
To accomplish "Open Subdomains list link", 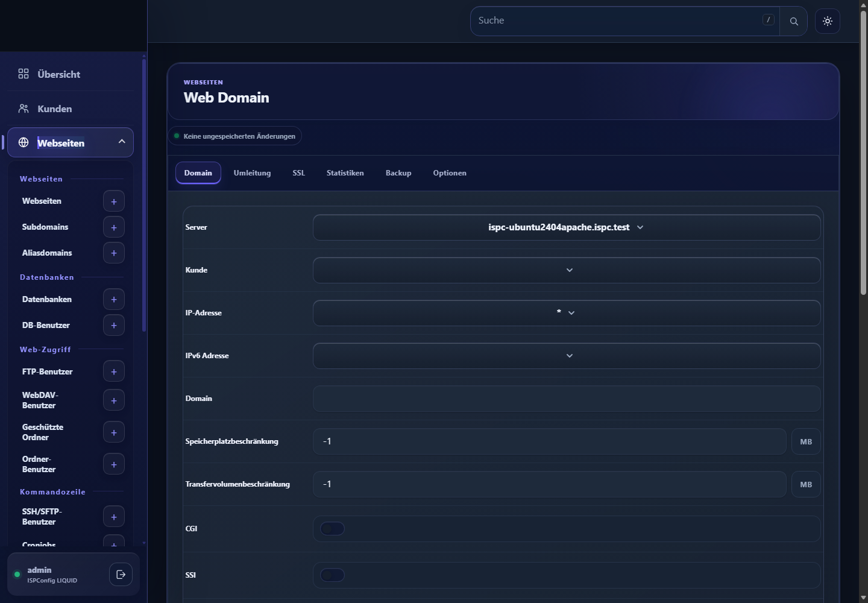I will pos(45,227).
